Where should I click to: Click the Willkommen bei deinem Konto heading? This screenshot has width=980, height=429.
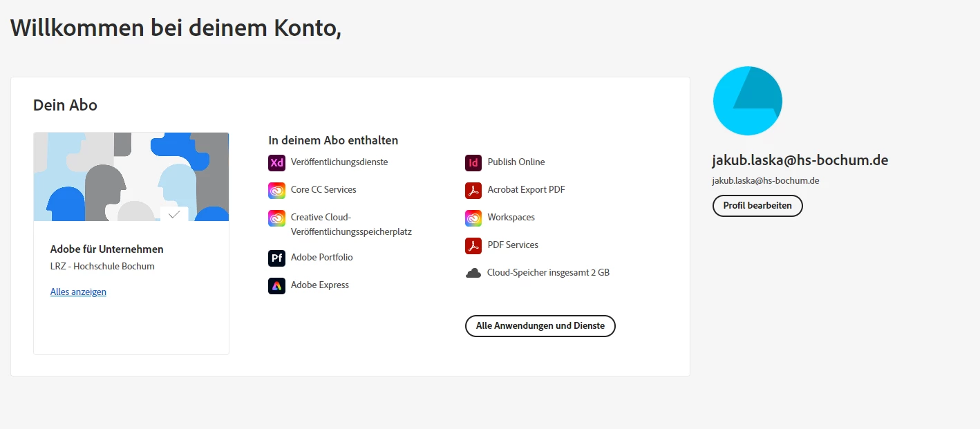(x=176, y=28)
